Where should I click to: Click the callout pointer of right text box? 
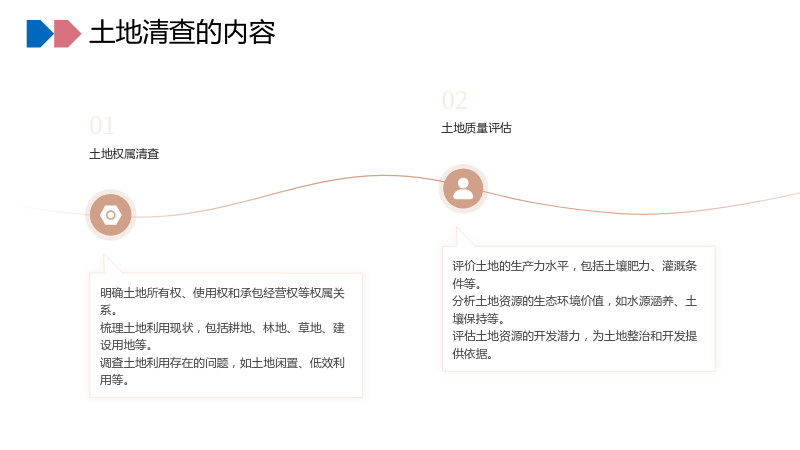point(464,237)
